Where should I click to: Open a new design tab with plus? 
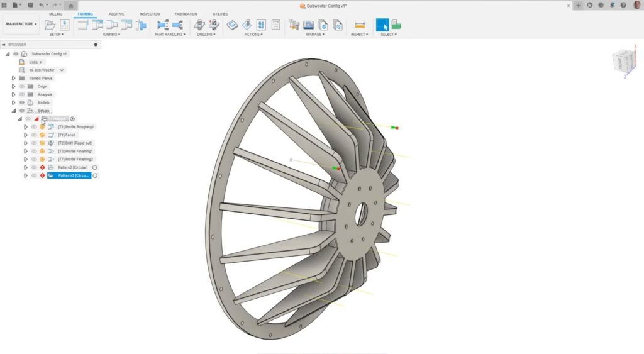click(x=579, y=5)
